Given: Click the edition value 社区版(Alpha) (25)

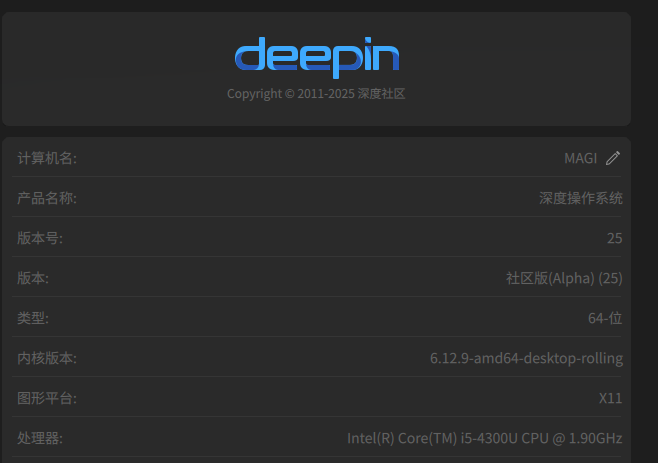Looking at the screenshot, I should click(x=564, y=278).
